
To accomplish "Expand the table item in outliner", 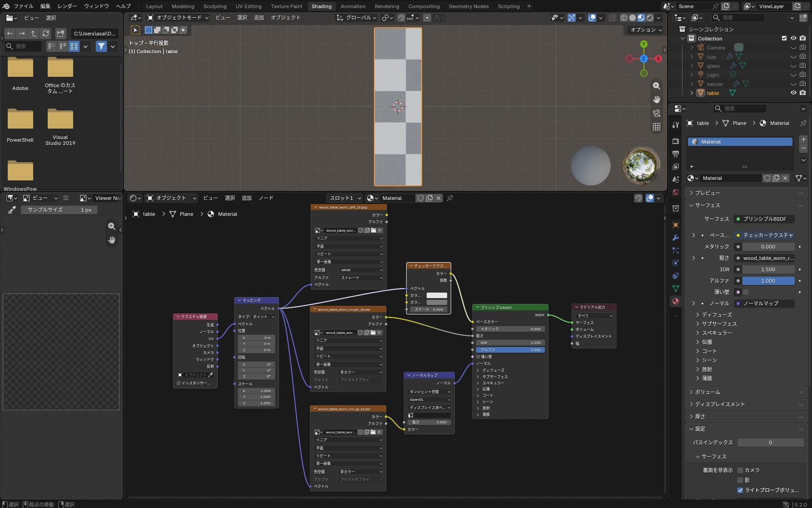I will point(692,93).
